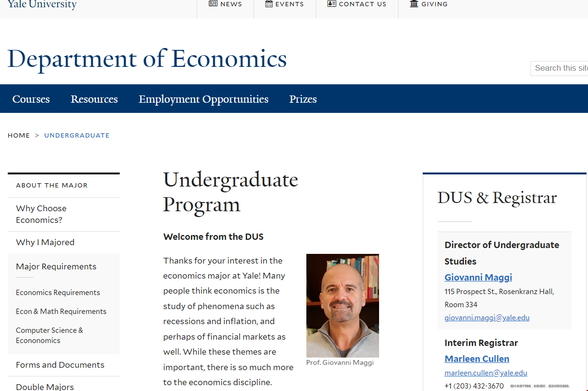Image resolution: width=588 pixels, height=391 pixels.
Task: Open the CONTACT US link
Action: click(x=363, y=4)
